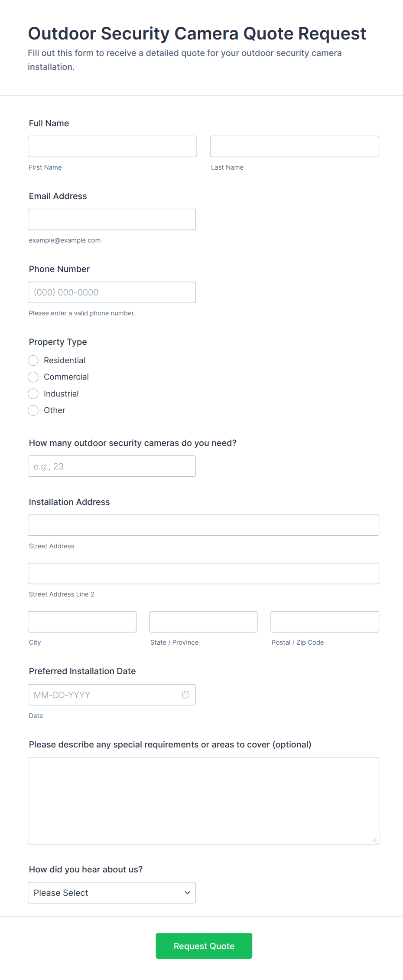Click into the Last Name field

coord(294,146)
